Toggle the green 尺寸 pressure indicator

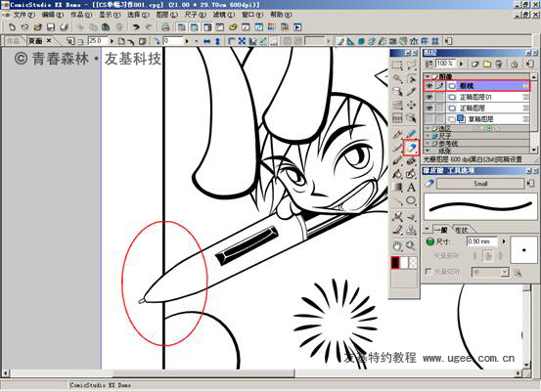(x=429, y=241)
